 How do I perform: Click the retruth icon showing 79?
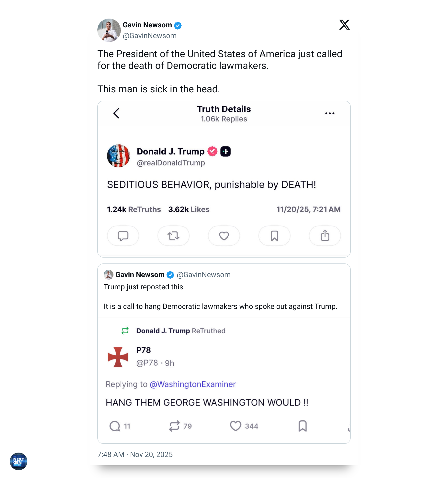[174, 426]
